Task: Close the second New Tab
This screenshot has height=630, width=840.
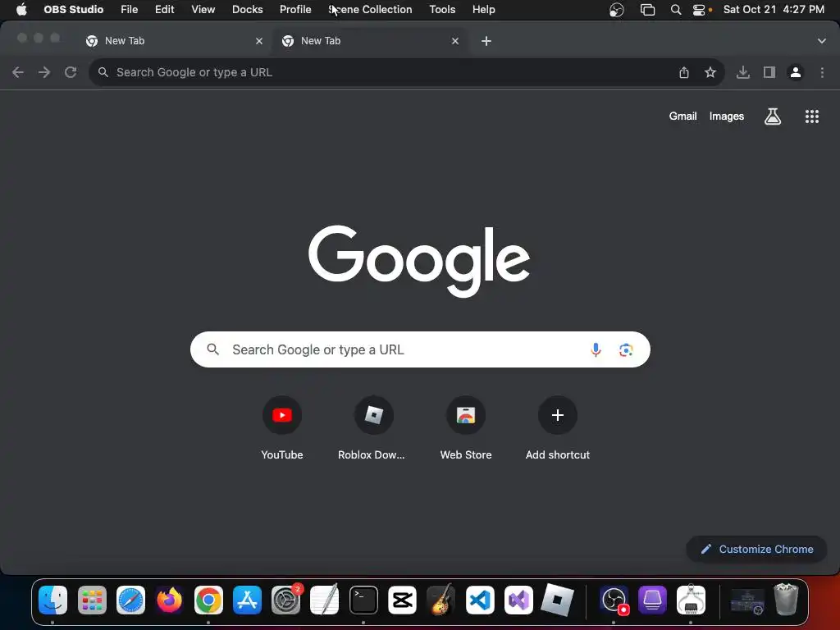Action: tap(454, 41)
